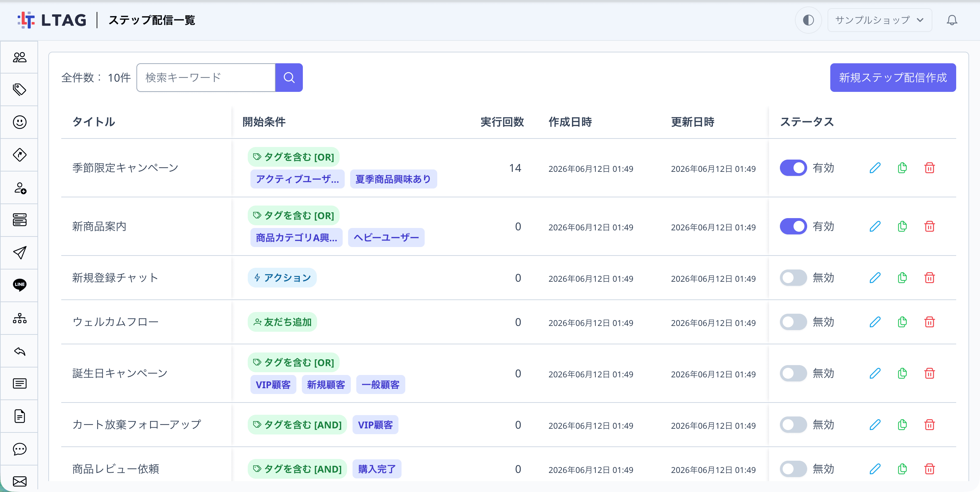The width and height of the screenshot is (980, 492).
Task: Open the chat bubble sidebar icon
Action: (19, 449)
